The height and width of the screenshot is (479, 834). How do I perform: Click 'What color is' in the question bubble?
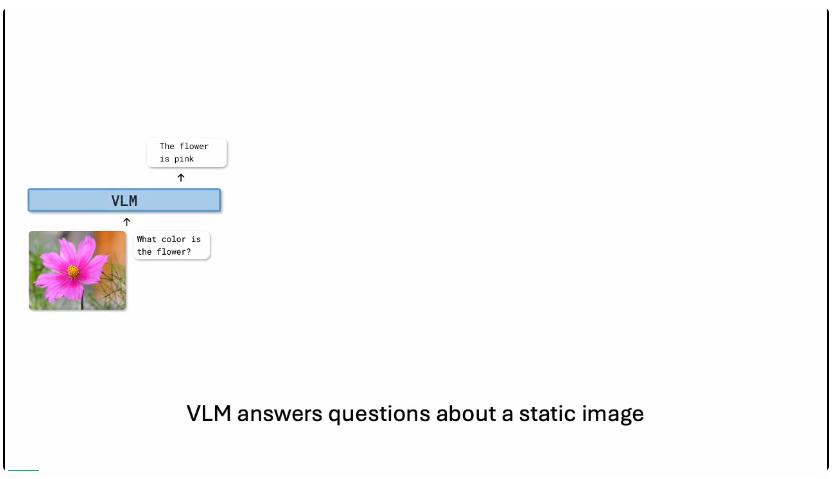coord(169,240)
